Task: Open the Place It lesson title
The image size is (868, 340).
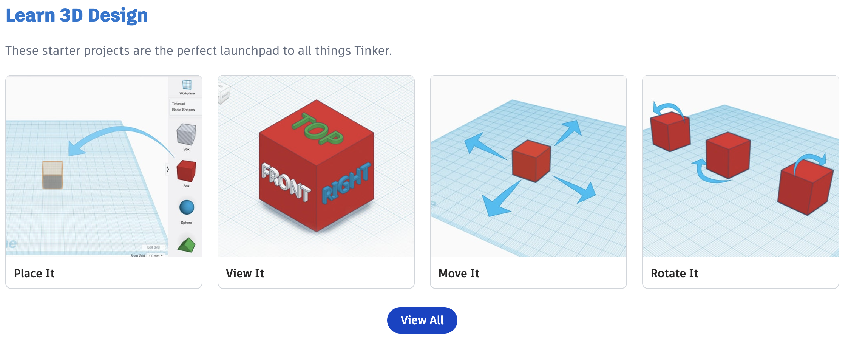Action: click(34, 274)
